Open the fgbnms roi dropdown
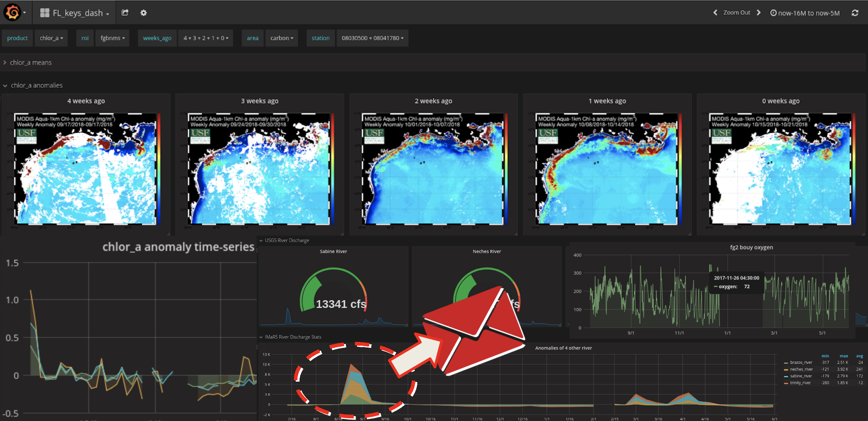This screenshot has width=868, height=421. 113,38
